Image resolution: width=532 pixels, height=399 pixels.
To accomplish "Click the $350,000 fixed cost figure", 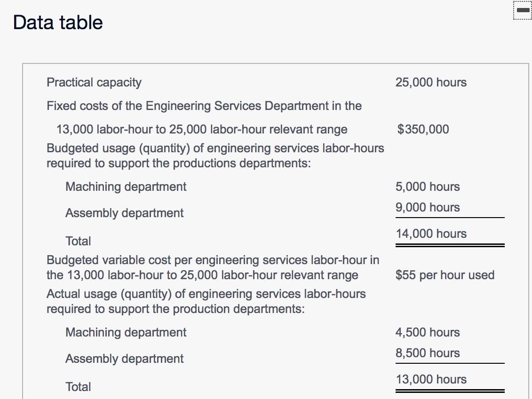I will pyautogui.click(x=423, y=129).
